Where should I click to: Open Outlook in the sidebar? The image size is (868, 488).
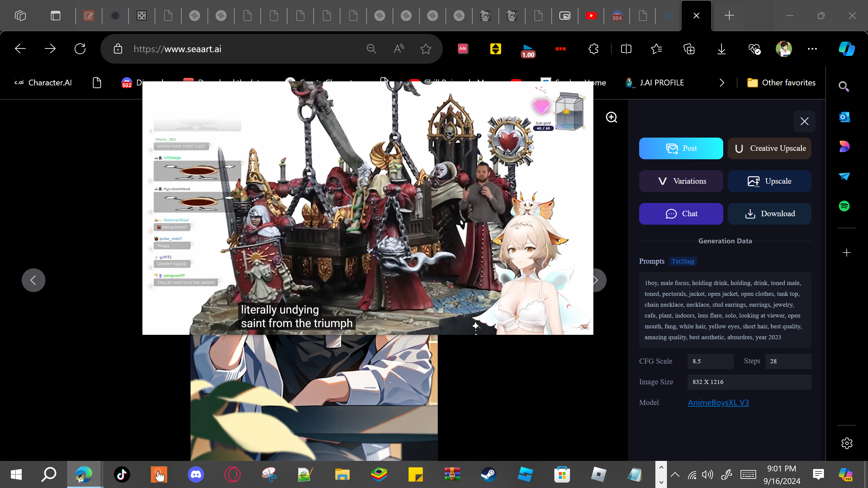tap(844, 117)
